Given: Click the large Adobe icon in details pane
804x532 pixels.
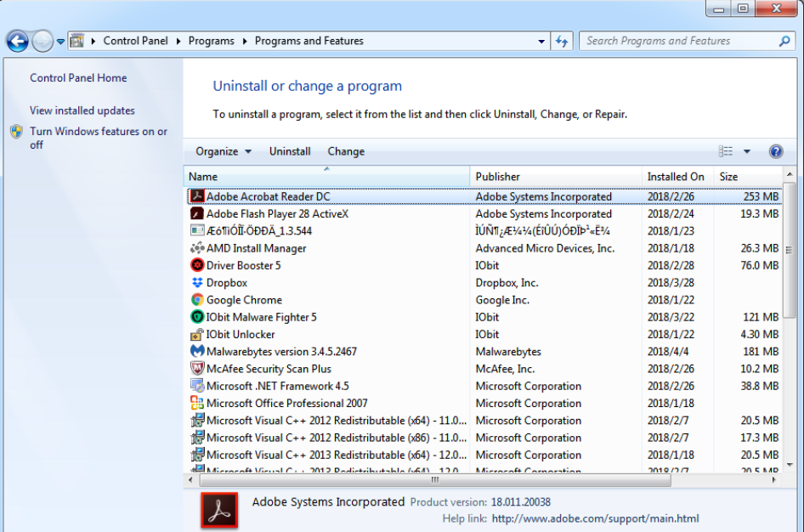Looking at the screenshot, I should click(x=219, y=510).
